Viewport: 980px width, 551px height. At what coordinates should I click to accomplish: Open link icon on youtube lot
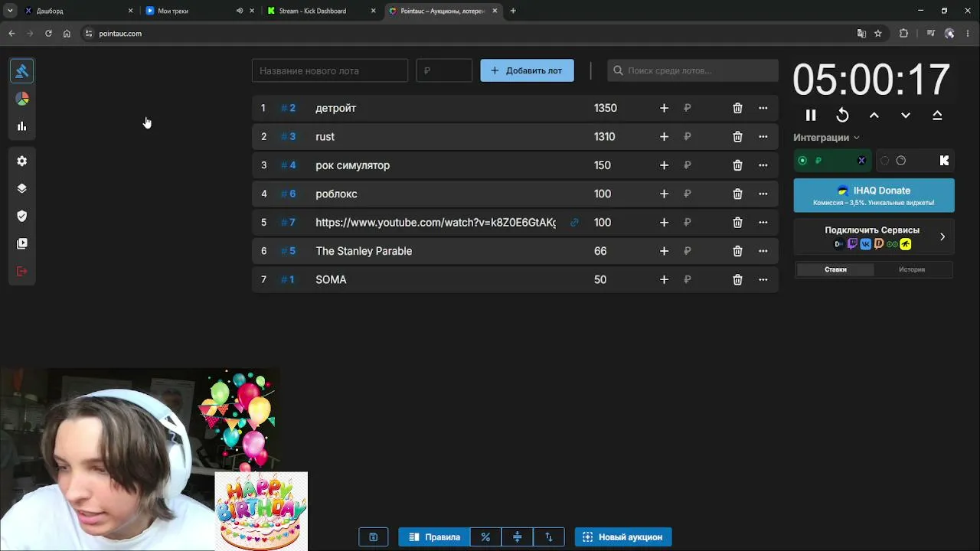pos(574,223)
